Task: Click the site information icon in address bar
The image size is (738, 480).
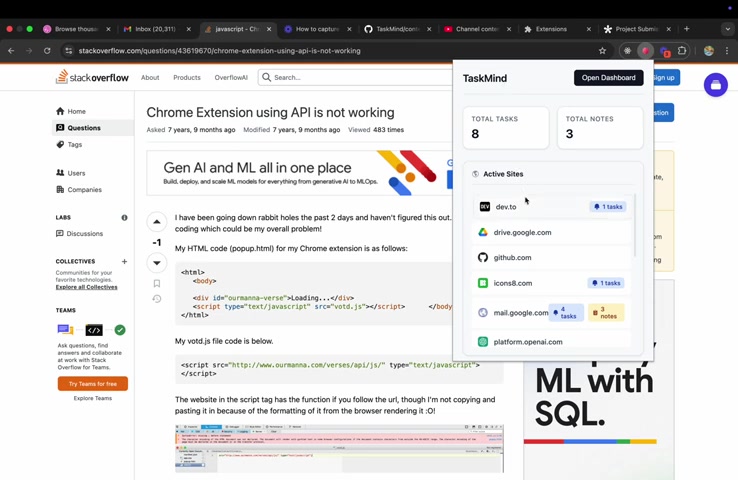Action: click(x=69, y=51)
